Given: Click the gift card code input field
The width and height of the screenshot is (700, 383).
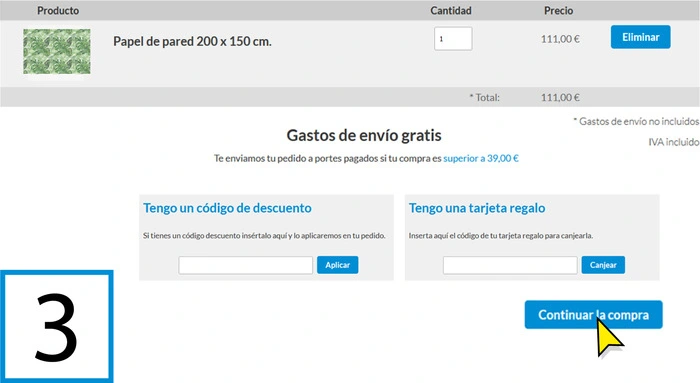Looking at the screenshot, I should [x=510, y=265].
